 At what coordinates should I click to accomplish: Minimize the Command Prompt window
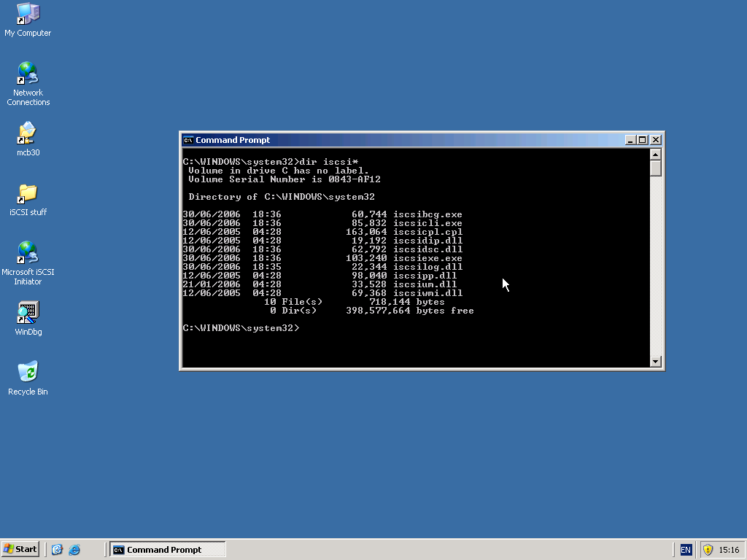[630, 140]
